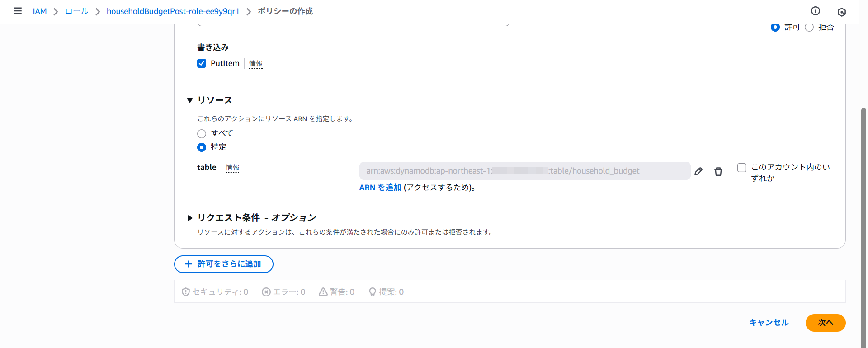Click the table ARN input field

pos(524,171)
